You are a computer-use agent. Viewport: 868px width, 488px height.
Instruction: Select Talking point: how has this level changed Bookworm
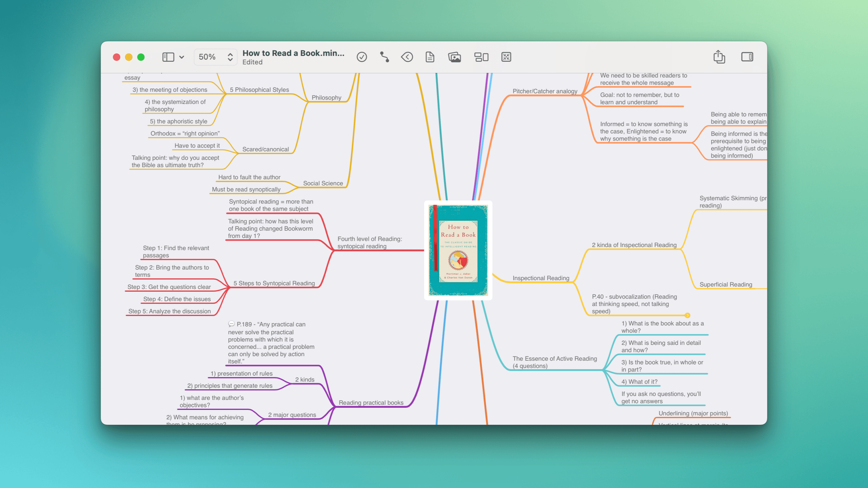point(271,229)
